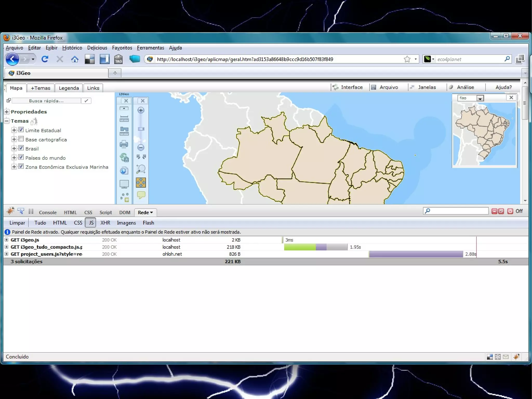Click the XHR filter button
The width and height of the screenshot is (532, 399).
105,223
